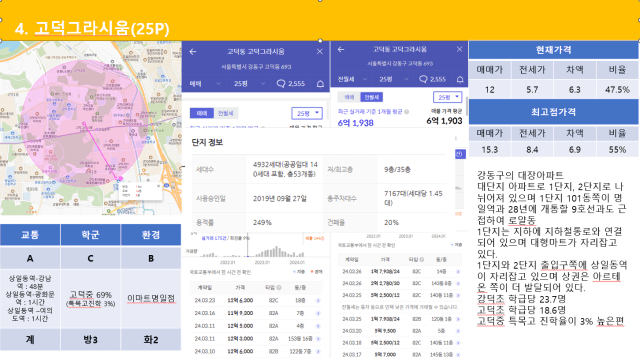Select the 매매 tab in the sale panel
Viewport: 640px width, 360px height.
click(x=202, y=113)
